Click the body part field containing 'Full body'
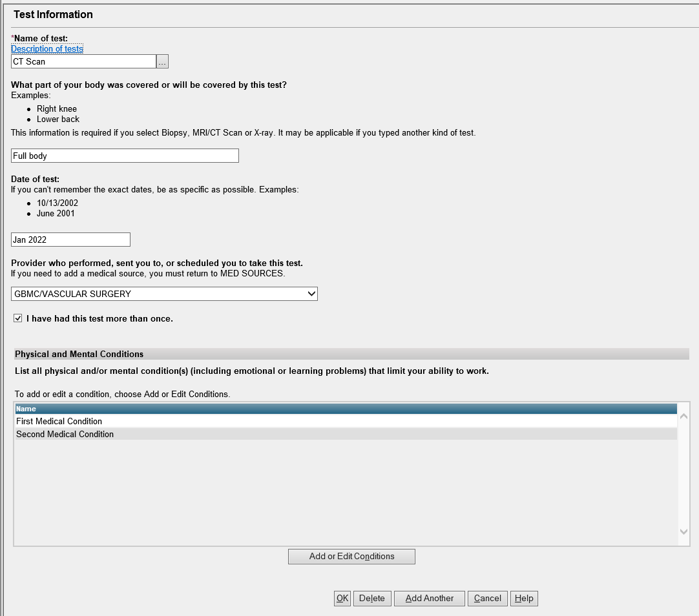Screen dimensions: 699x616 coord(125,156)
